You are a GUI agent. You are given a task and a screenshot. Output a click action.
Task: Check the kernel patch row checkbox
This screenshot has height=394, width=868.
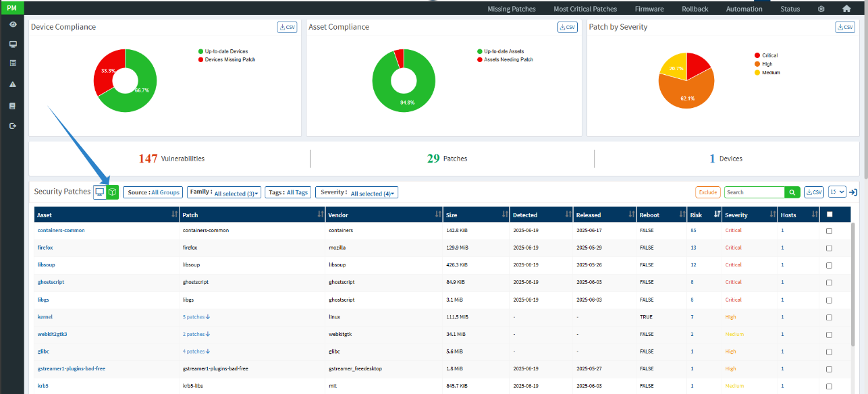(829, 316)
